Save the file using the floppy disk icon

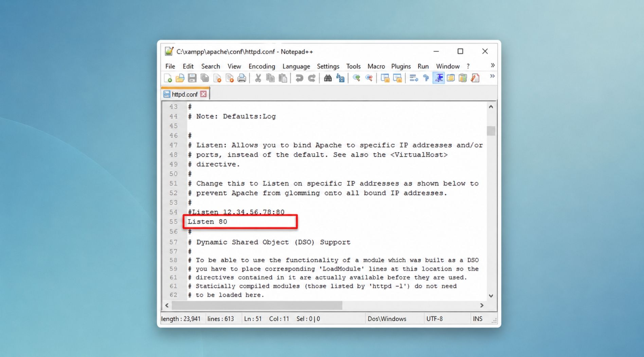click(x=192, y=78)
